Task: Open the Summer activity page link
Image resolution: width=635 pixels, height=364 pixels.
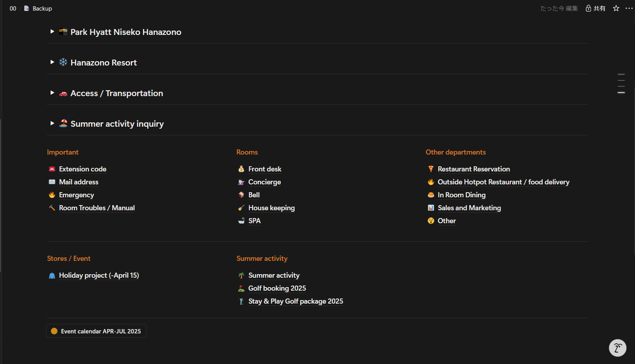Action: (274, 275)
